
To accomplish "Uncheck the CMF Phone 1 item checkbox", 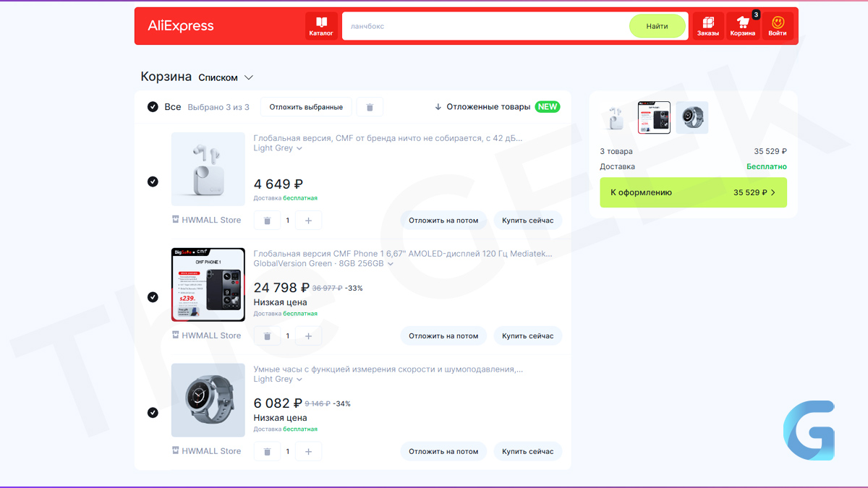I will pyautogui.click(x=153, y=297).
